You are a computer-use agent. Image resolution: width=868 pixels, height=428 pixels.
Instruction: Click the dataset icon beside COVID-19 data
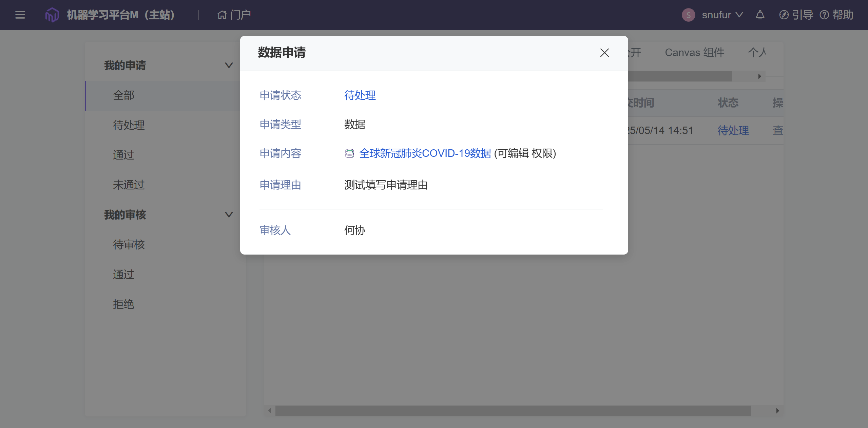click(349, 153)
